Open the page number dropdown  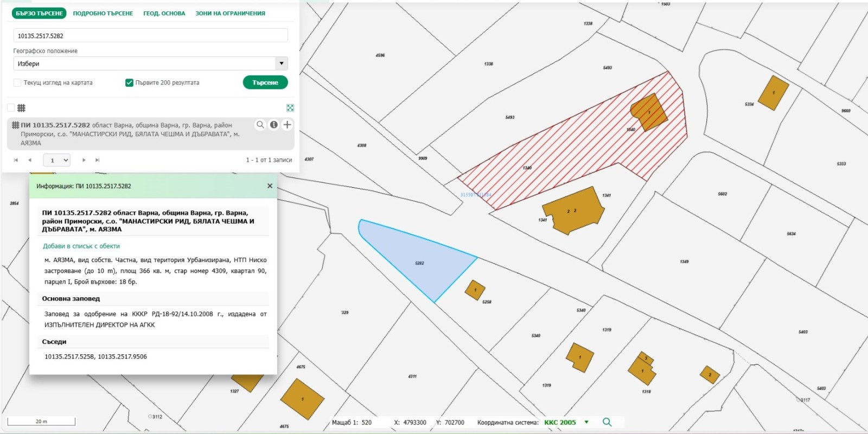(x=58, y=160)
